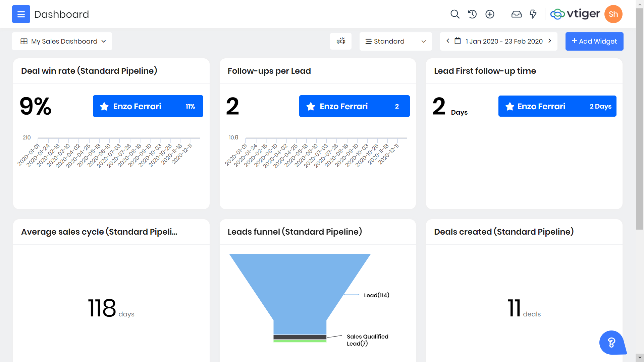Open the help question mark bubble

[x=611, y=343]
